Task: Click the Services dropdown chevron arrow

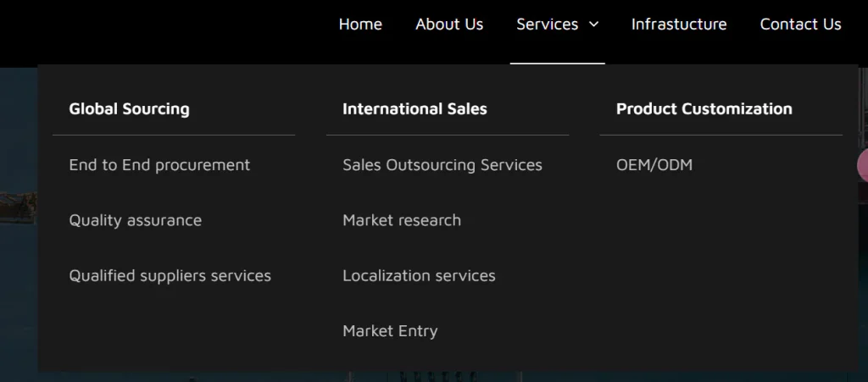Action: pyautogui.click(x=593, y=25)
